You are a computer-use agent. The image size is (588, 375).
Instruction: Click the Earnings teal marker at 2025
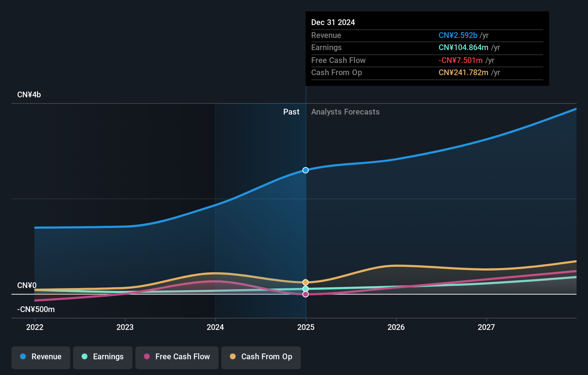(x=305, y=289)
